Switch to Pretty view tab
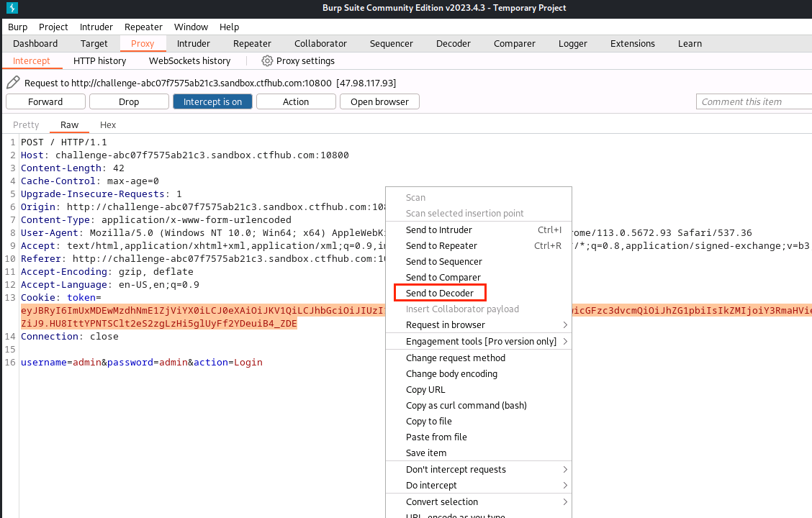 click(x=26, y=124)
